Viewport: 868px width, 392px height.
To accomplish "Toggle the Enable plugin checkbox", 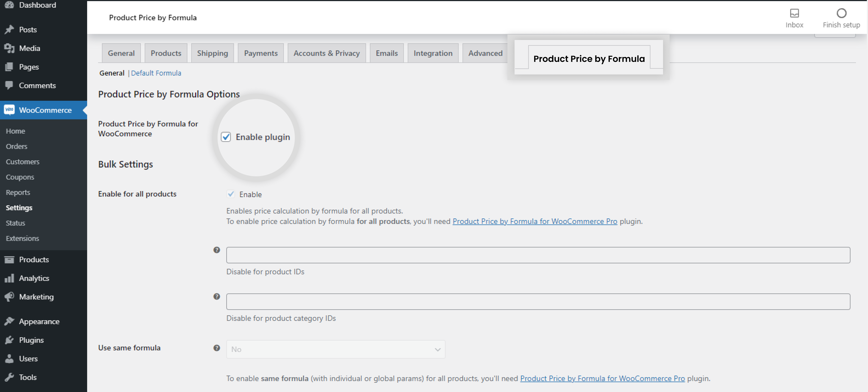I will point(226,137).
